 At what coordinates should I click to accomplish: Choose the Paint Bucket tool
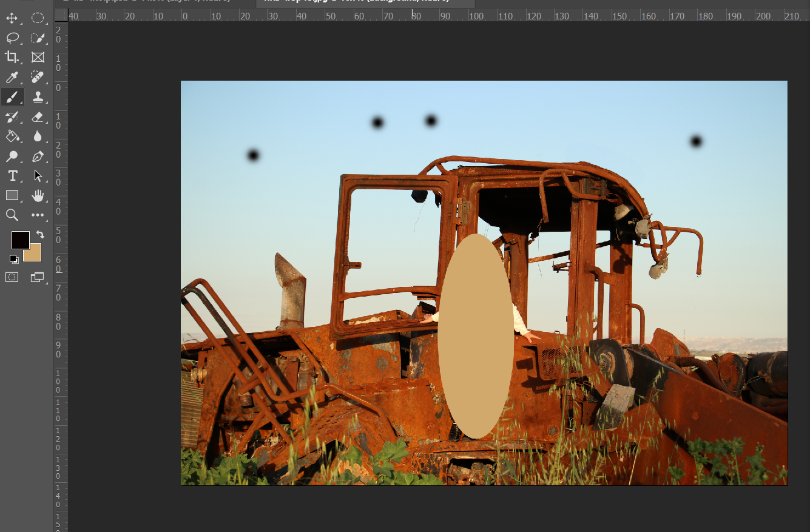(x=12, y=136)
